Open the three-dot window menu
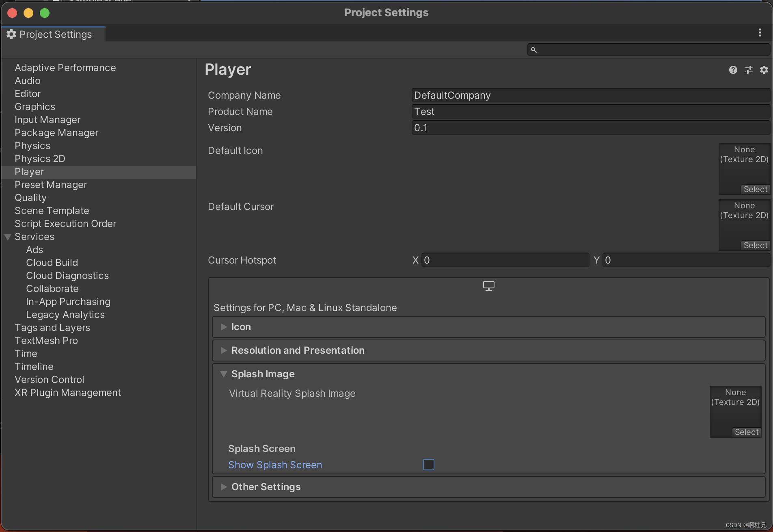The image size is (773, 532). pyautogui.click(x=760, y=32)
